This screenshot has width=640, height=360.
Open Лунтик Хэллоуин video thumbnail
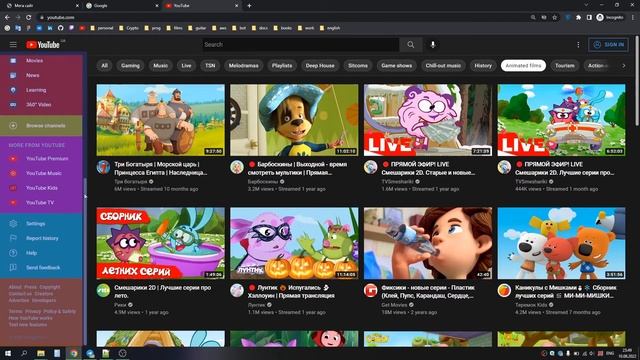point(294,243)
